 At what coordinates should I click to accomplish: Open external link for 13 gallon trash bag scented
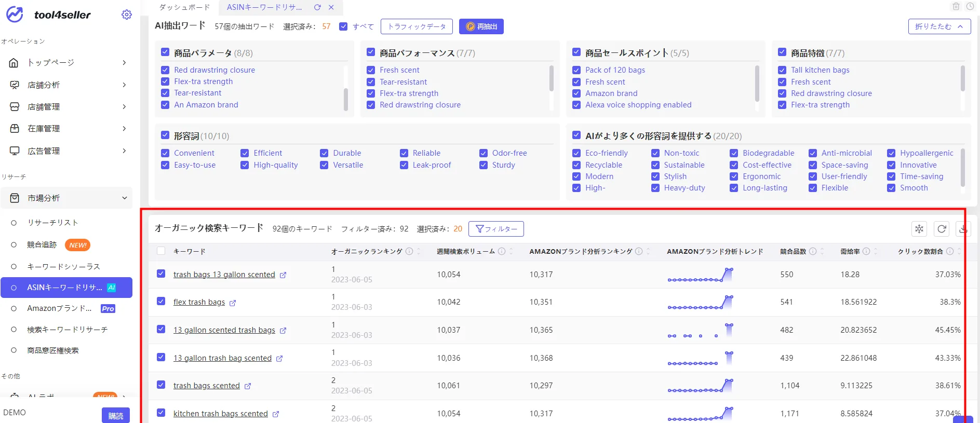[279, 359]
